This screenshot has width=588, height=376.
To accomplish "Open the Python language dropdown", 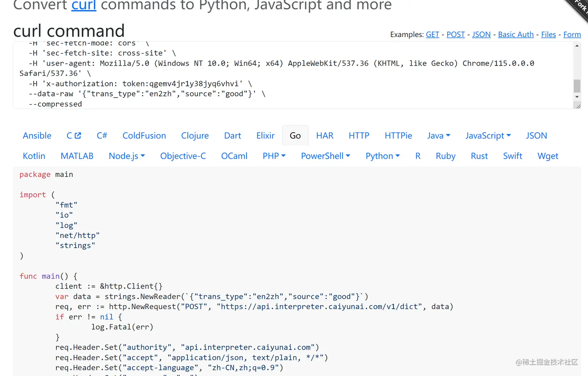I will tap(383, 156).
